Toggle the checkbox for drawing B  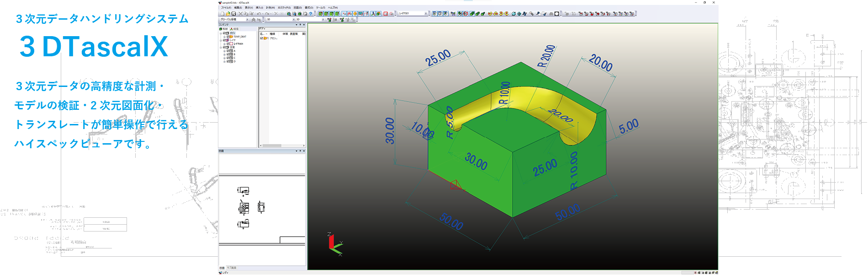point(228,54)
